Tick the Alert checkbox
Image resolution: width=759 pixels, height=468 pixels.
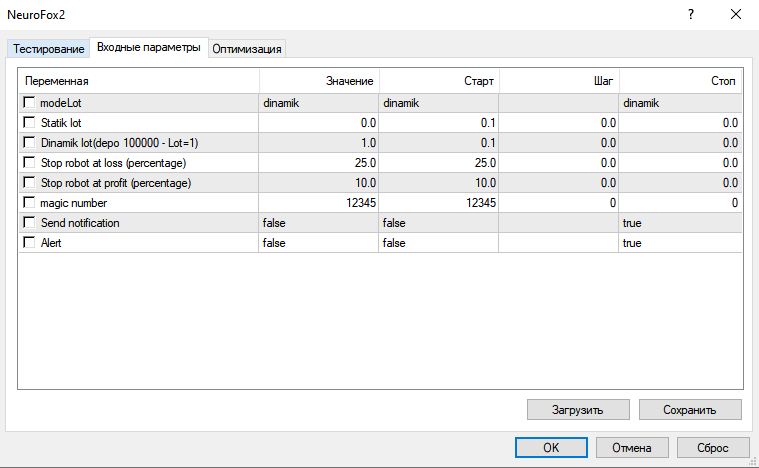click(x=30, y=242)
